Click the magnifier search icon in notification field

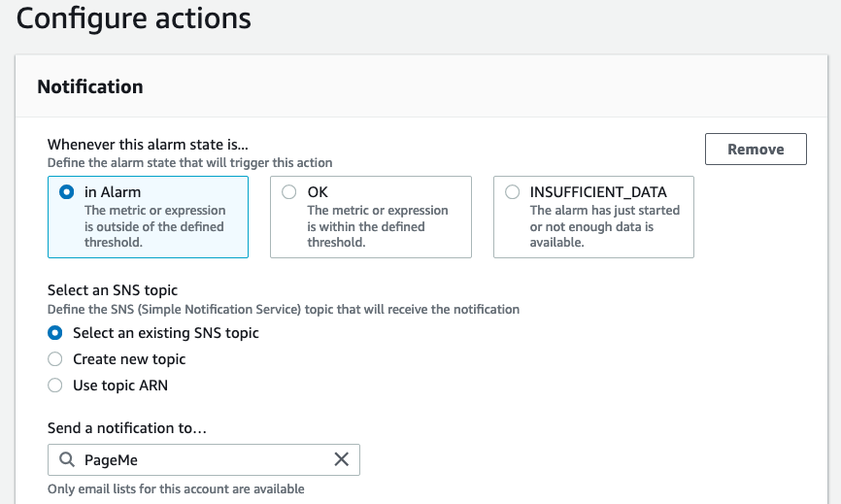click(x=66, y=459)
